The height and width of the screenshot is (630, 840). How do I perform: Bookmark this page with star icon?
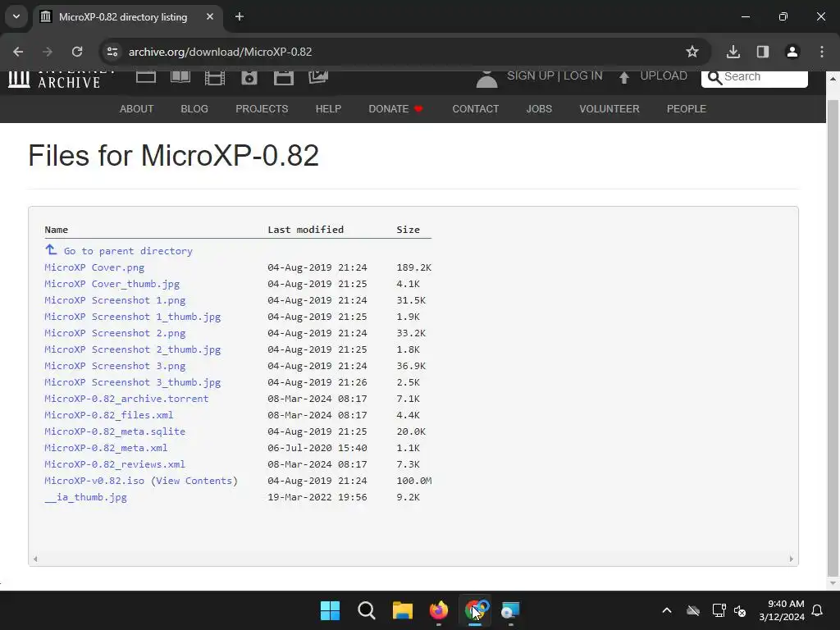692,52
